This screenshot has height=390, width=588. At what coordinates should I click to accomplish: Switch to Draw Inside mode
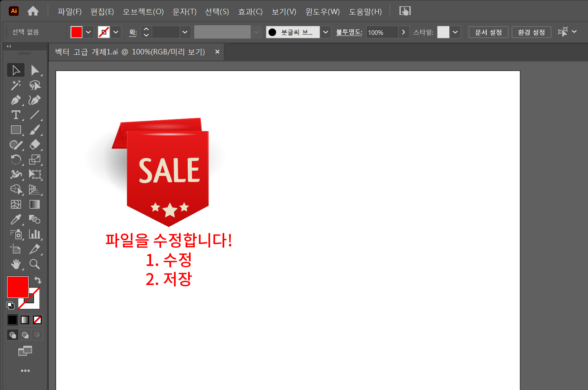[x=37, y=334]
